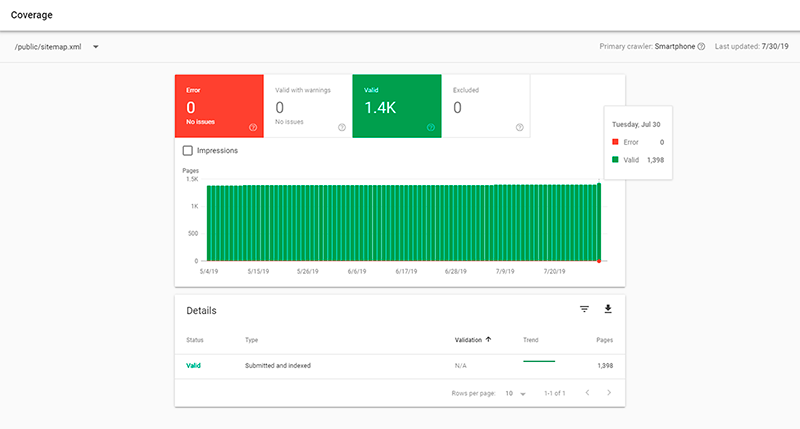Image resolution: width=800 pixels, height=429 pixels.
Task: Click help icon on Excluded card
Action: 519,127
